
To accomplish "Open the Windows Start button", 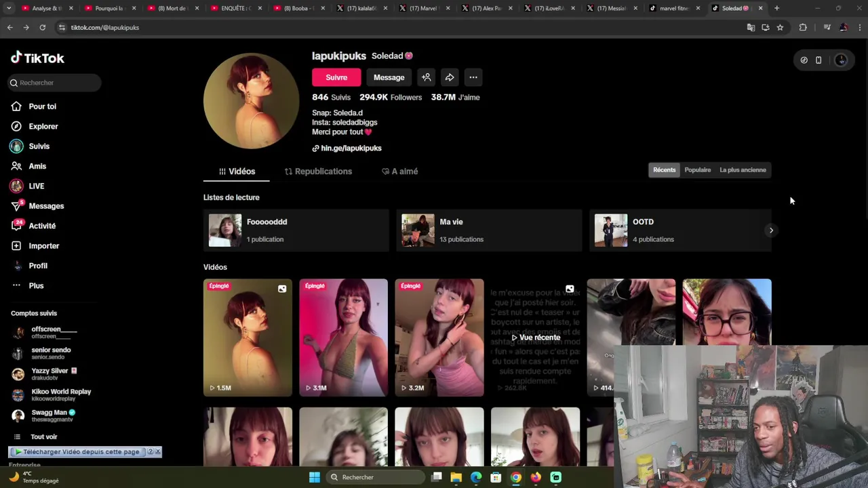I will coord(315,477).
